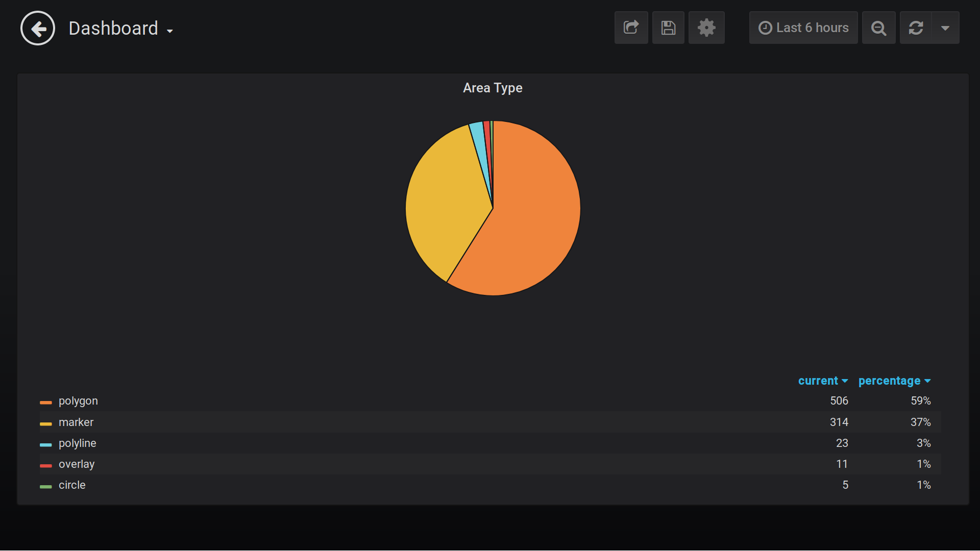Click the polygon legend color marker
980x551 pixels.
click(x=45, y=403)
